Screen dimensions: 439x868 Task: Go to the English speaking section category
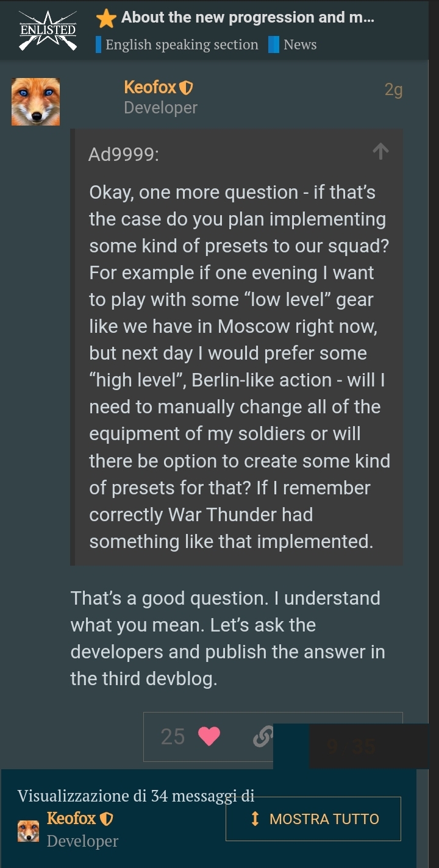(x=181, y=44)
